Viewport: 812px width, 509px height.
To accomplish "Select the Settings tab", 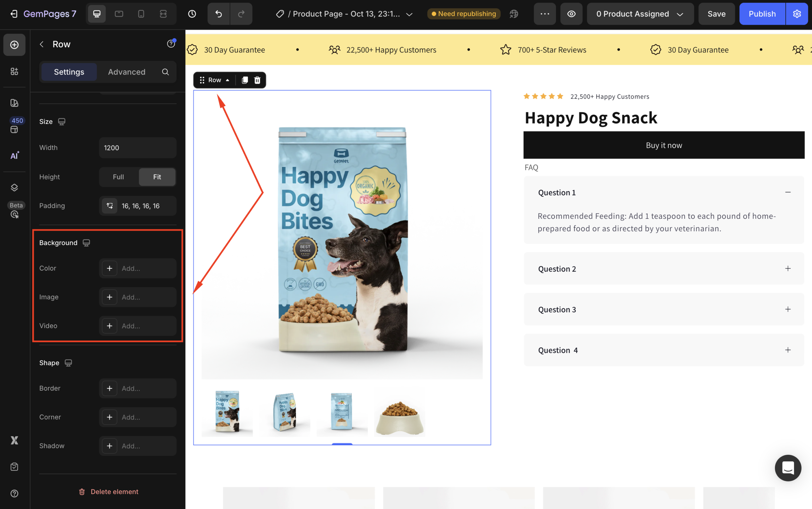I will (69, 72).
